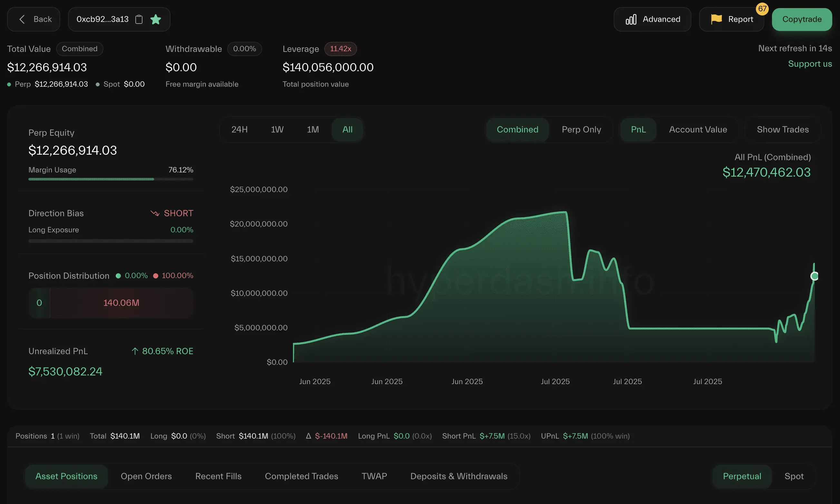Click the UPnL $+7.5M stat
The width and height of the screenshot is (840, 504).
click(x=585, y=436)
